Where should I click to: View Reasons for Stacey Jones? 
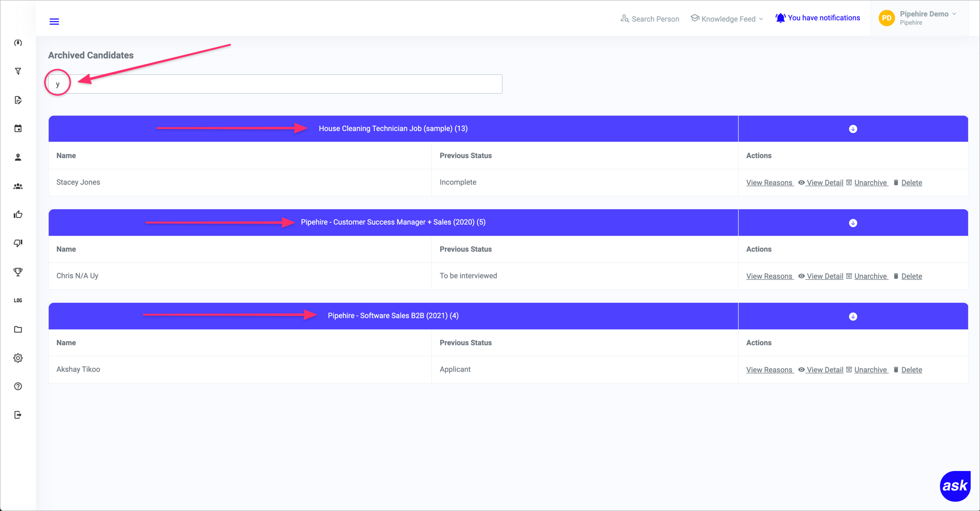pos(769,183)
